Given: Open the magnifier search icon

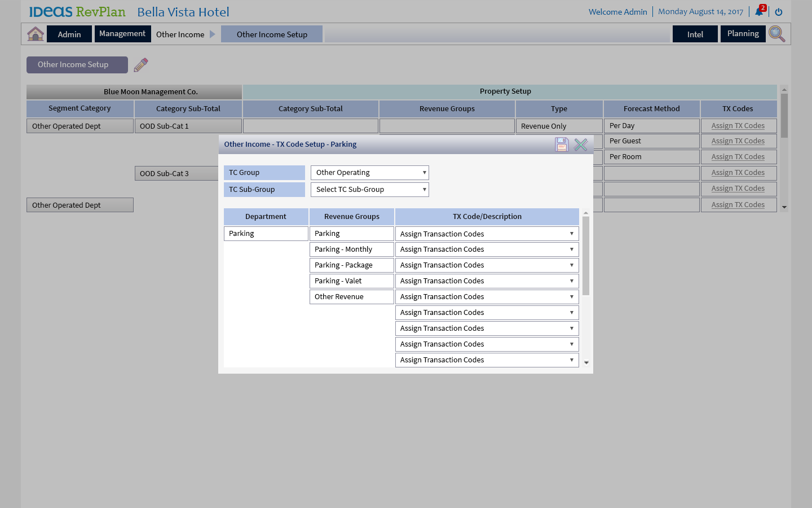Looking at the screenshot, I should tap(776, 34).
